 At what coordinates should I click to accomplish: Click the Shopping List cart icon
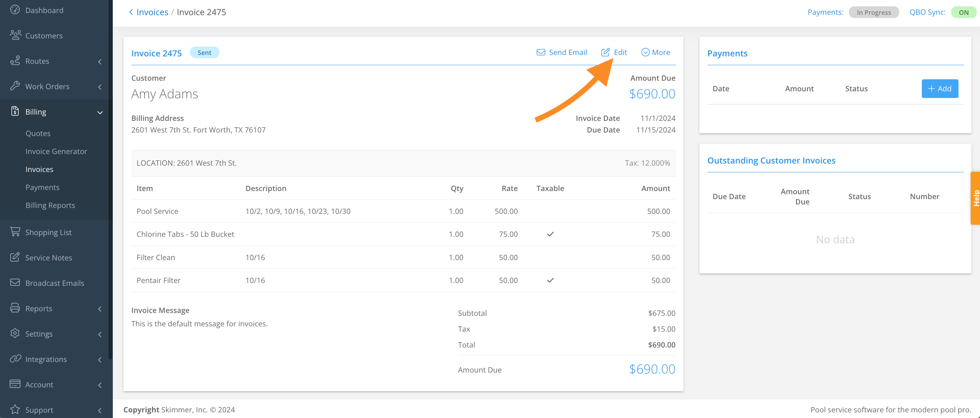(x=15, y=232)
